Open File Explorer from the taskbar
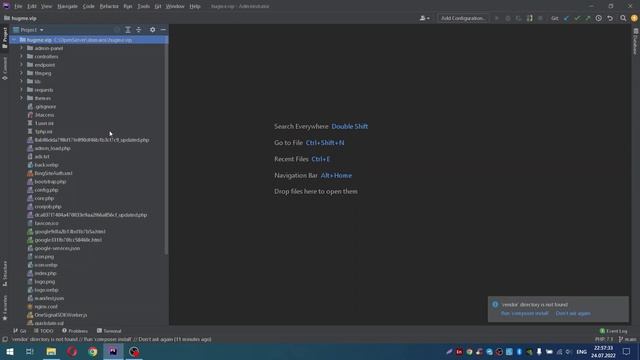 pyautogui.click(x=51, y=351)
